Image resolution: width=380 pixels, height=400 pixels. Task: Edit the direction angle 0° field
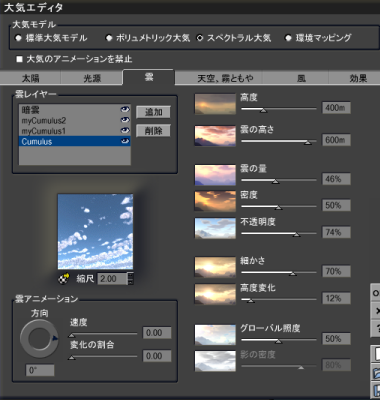click(x=40, y=371)
